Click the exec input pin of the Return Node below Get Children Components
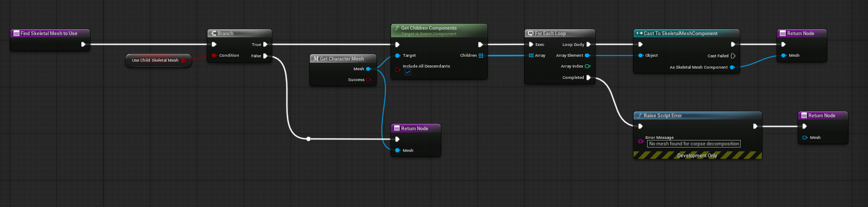The image size is (868, 207). click(x=397, y=139)
